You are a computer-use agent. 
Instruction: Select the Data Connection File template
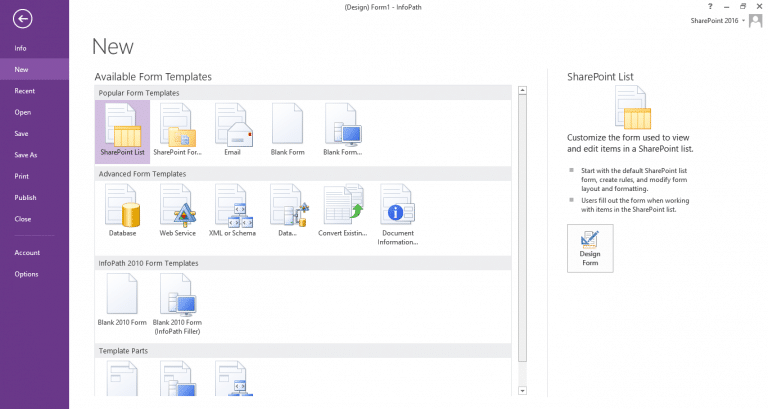click(x=288, y=211)
